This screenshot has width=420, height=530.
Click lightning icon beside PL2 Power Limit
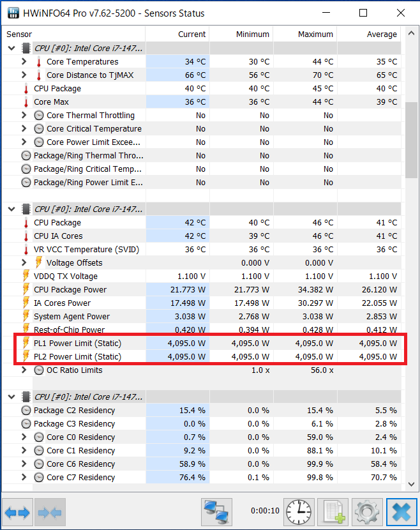pyautogui.click(x=26, y=356)
